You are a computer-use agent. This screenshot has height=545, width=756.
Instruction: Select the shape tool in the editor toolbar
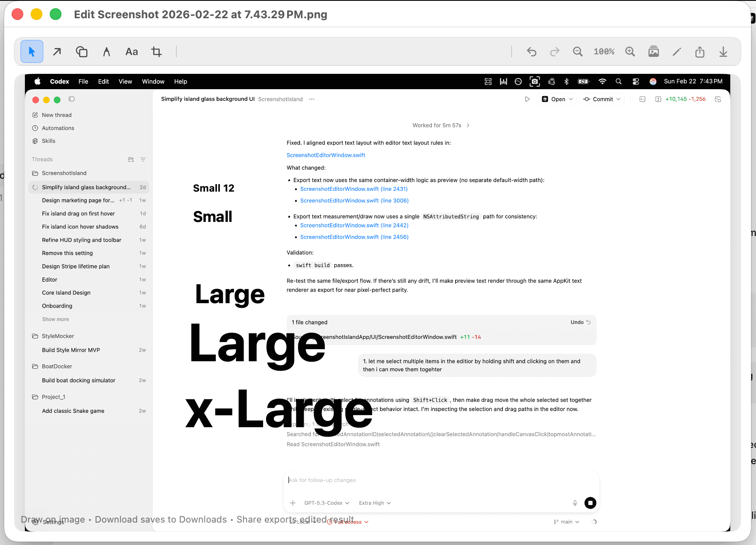81,51
